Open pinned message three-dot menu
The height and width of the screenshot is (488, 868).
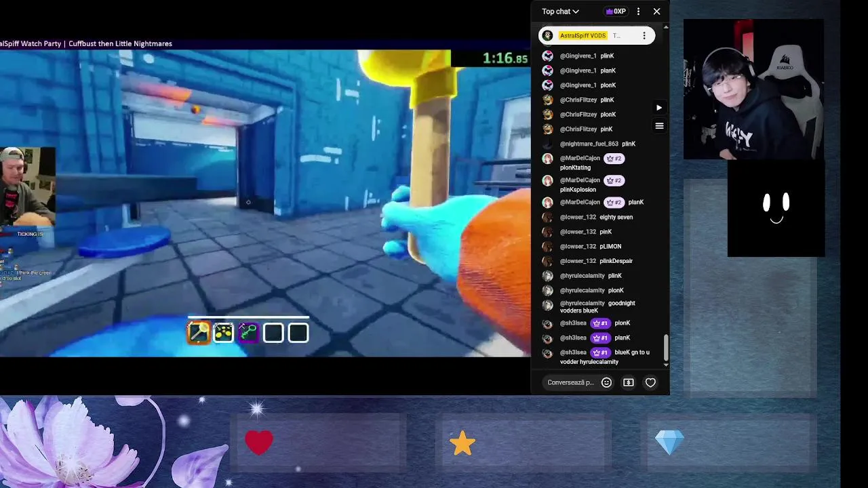644,35
